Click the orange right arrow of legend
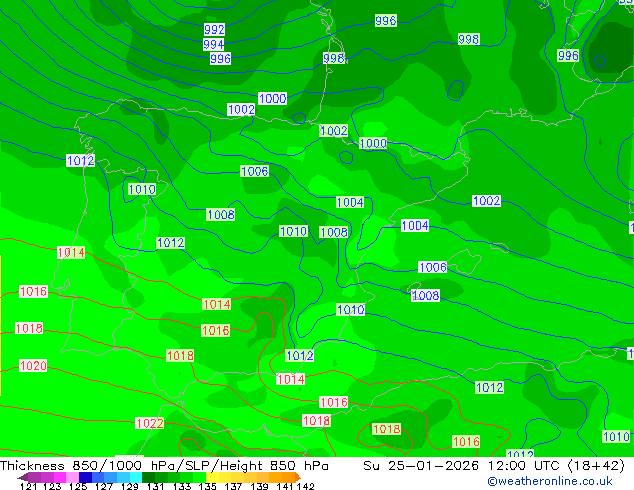The width and height of the screenshot is (634, 490). click(x=298, y=477)
